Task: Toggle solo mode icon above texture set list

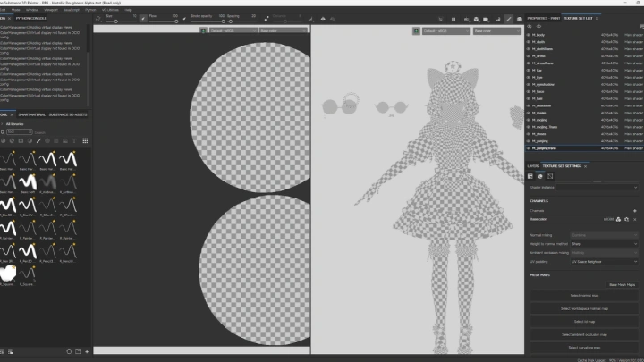Action: [x=530, y=26]
